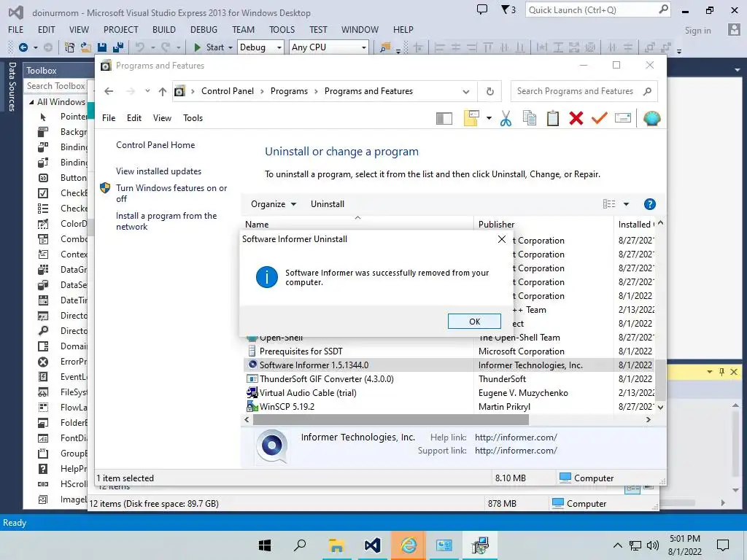Click Save All icon in Visual Studio toolbar
The width and height of the screenshot is (747, 560).
(118, 47)
